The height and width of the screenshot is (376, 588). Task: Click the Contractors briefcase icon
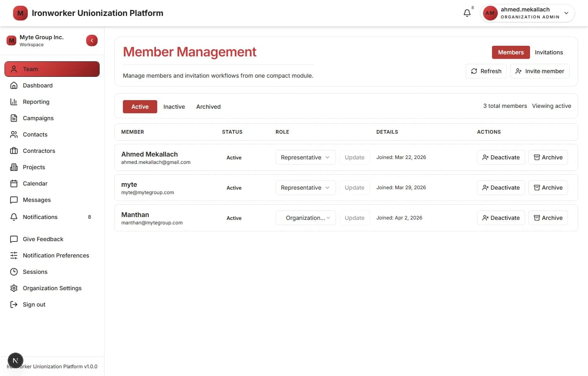(14, 151)
